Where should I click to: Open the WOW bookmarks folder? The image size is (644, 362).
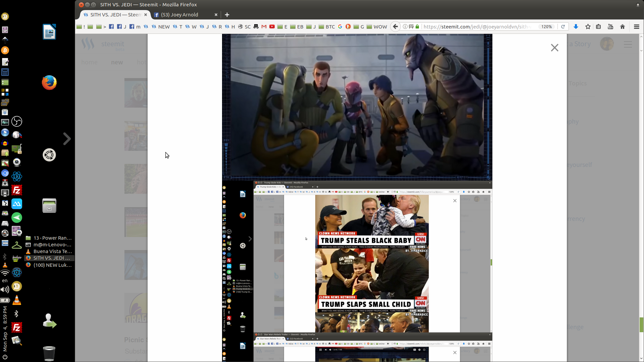point(377,27)
